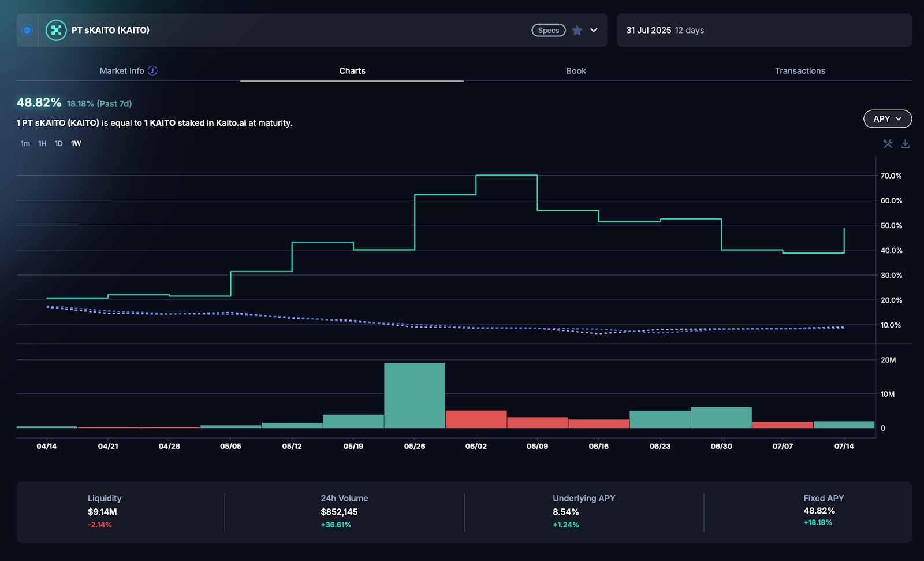Select the radio button left of the market header

[27, 30]
